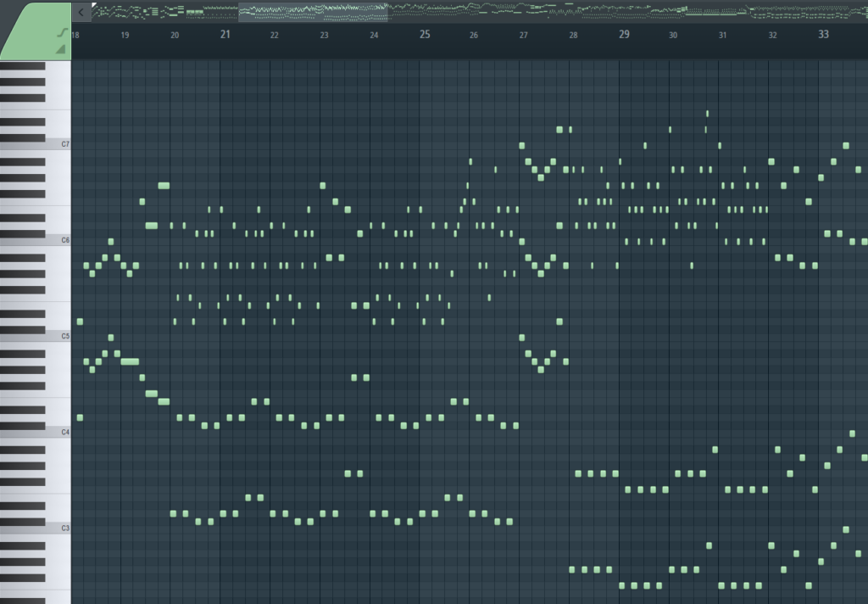Screen dimensions: 868x604
Task: Select bar 33 in the timeline
Action: pos(823,35)
